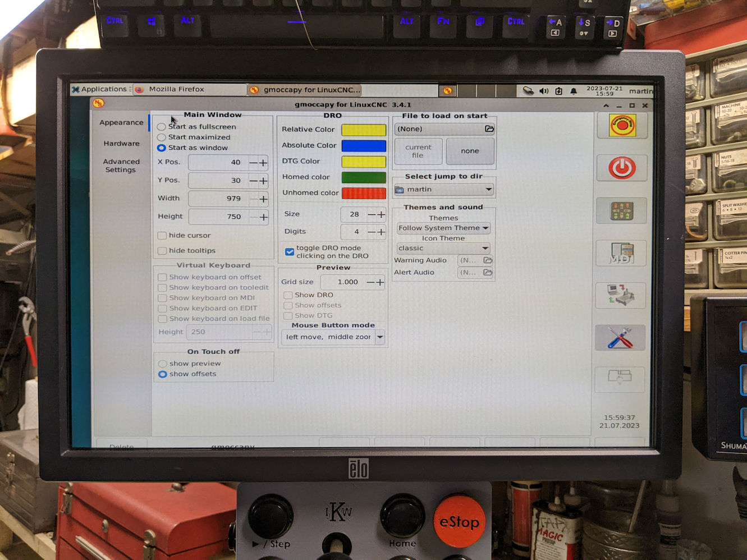Viewport: 747px width, 560px height.
Task: Click the gmoccapy logo in title bar
Action: 98,103
